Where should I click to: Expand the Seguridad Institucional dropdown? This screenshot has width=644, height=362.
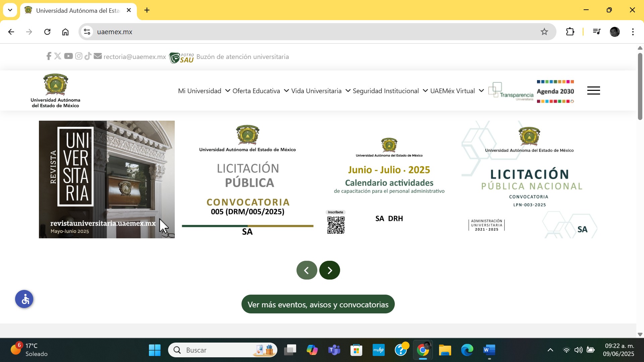coord(386,90)
